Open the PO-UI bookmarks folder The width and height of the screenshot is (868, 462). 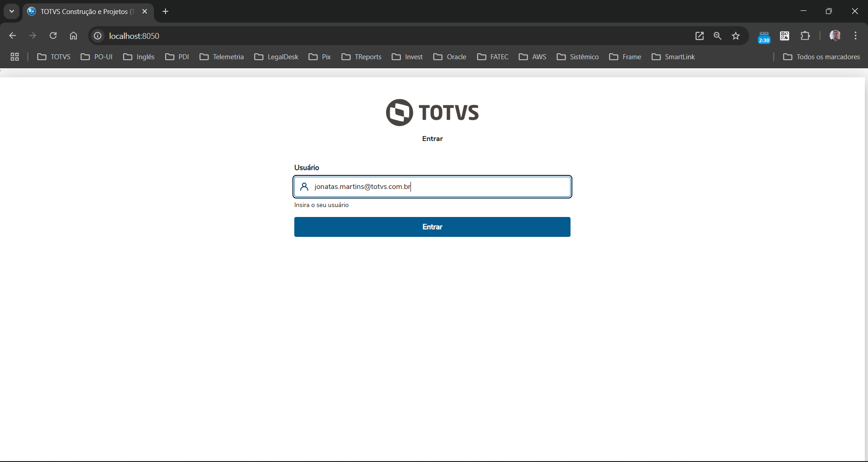(x=96, y=57)
